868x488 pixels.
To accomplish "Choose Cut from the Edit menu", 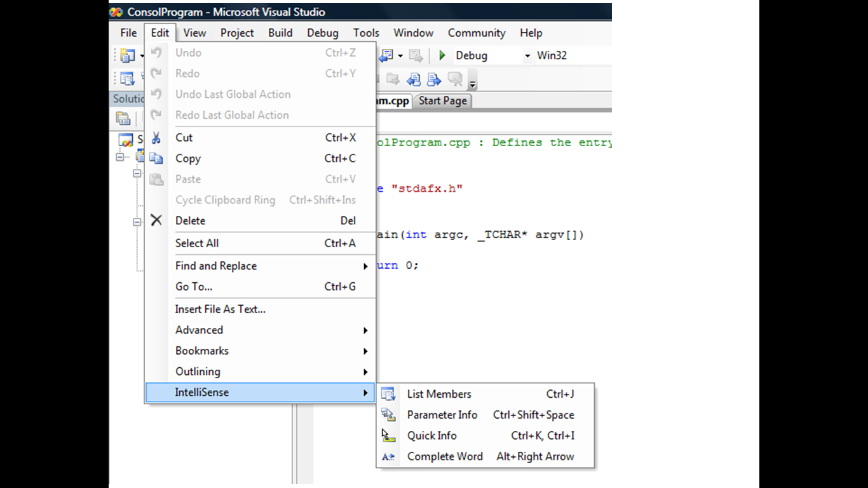I will (x=261, y=137).
